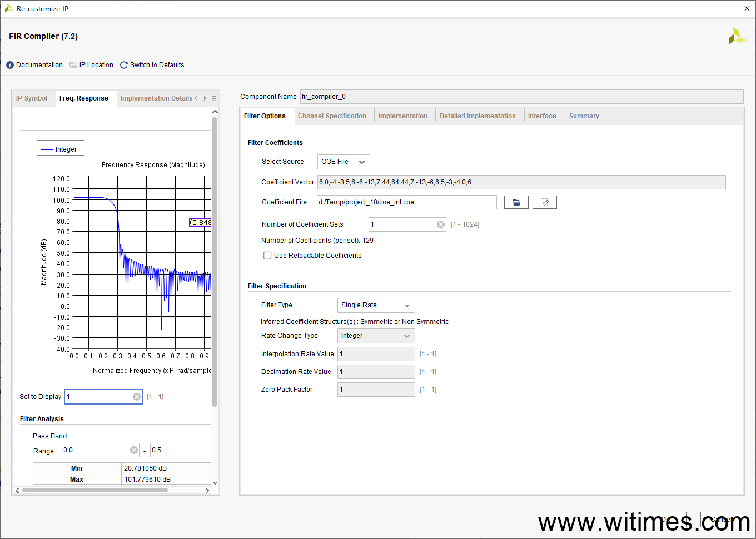Viewport: 756px width, 539px height.
Task: Click the window title bar app icon
Action: tap(8, 8)
